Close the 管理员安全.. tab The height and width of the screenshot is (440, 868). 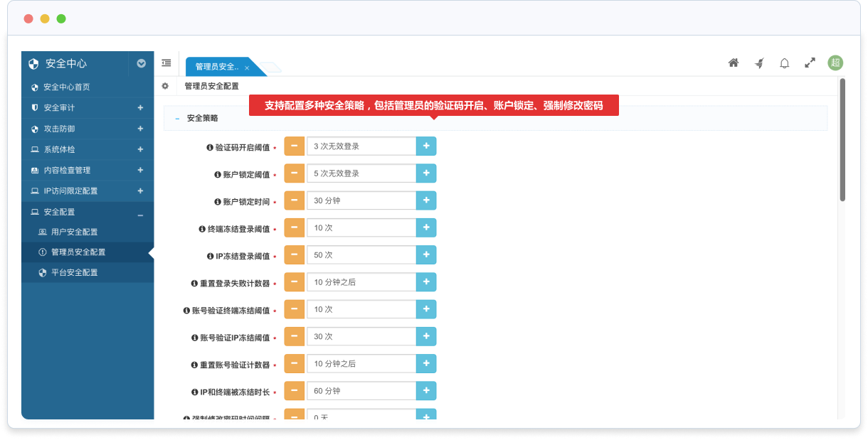coord(247,68)
